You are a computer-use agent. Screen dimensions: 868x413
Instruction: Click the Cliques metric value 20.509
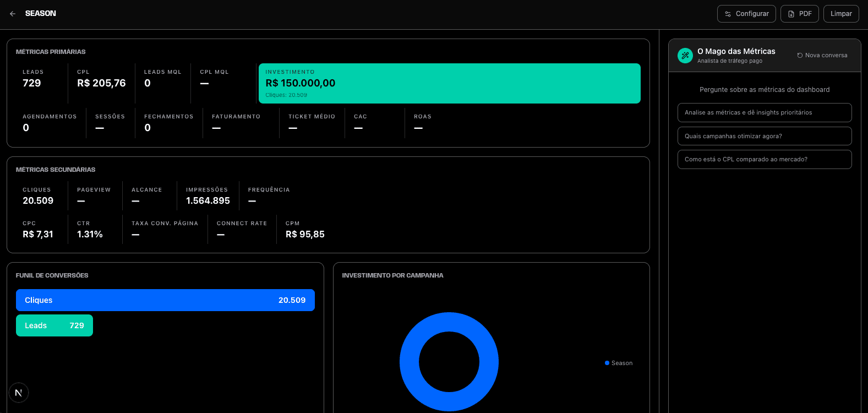(38, 201)
